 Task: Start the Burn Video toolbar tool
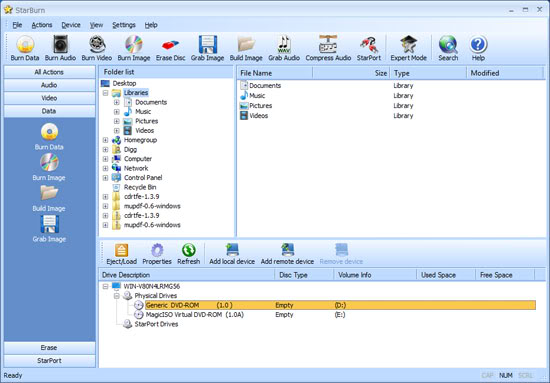(97, 48)
